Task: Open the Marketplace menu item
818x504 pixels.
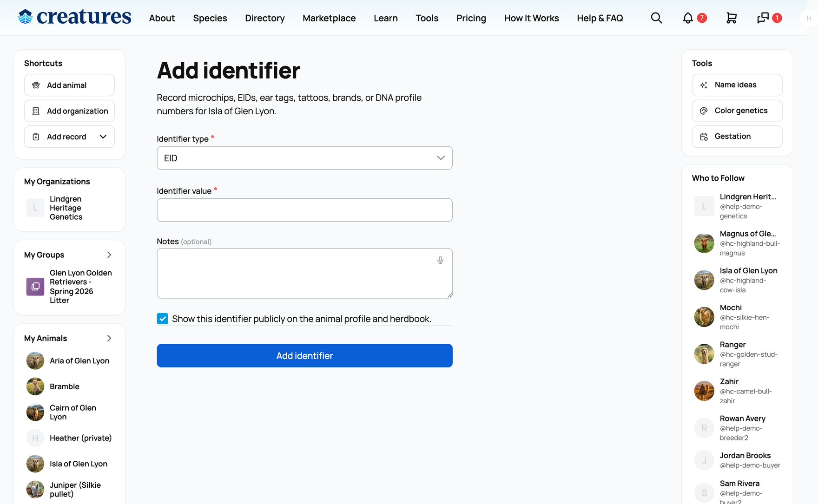Action: [329, 18]
